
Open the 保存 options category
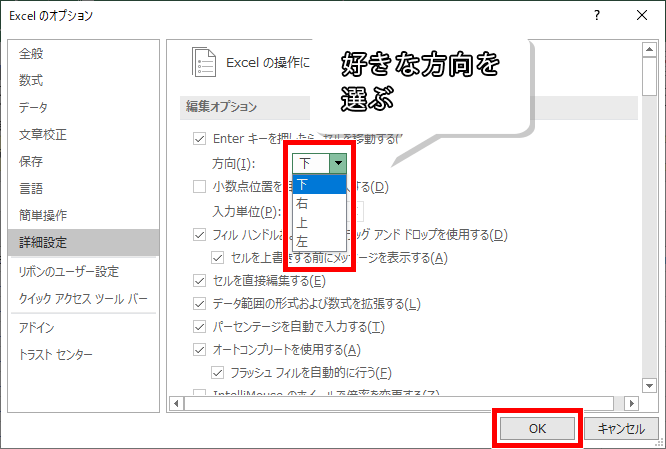(x=83, y=161)
